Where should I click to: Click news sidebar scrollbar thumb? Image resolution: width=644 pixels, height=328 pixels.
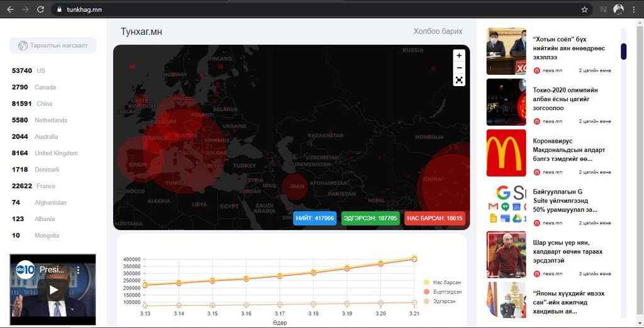click(623, 52)
